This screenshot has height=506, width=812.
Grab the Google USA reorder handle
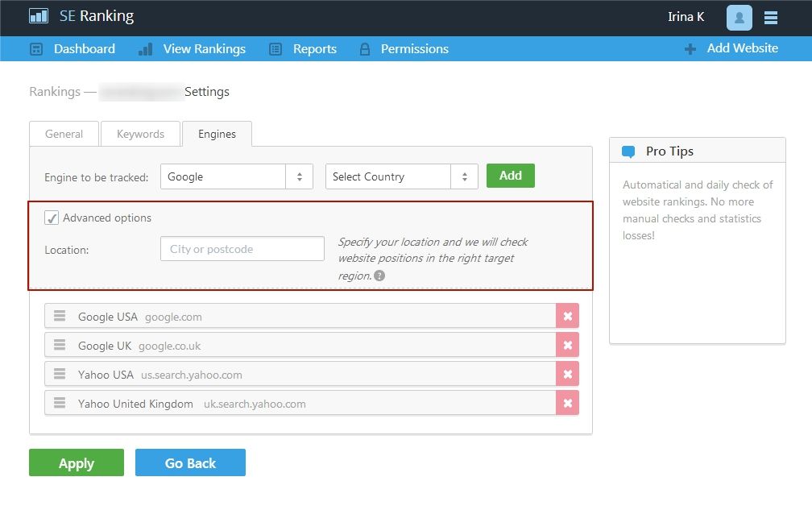coord(60,316)
